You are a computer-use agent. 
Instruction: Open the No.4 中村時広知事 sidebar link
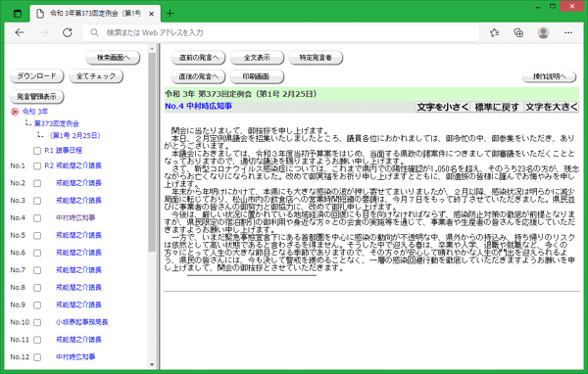75,217
